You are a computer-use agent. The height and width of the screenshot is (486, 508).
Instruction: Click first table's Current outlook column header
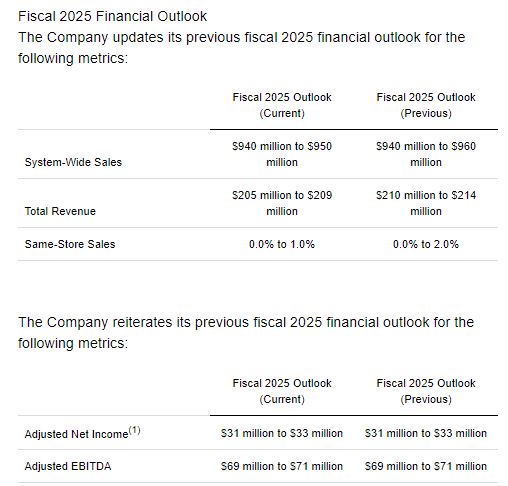(282, 105)
